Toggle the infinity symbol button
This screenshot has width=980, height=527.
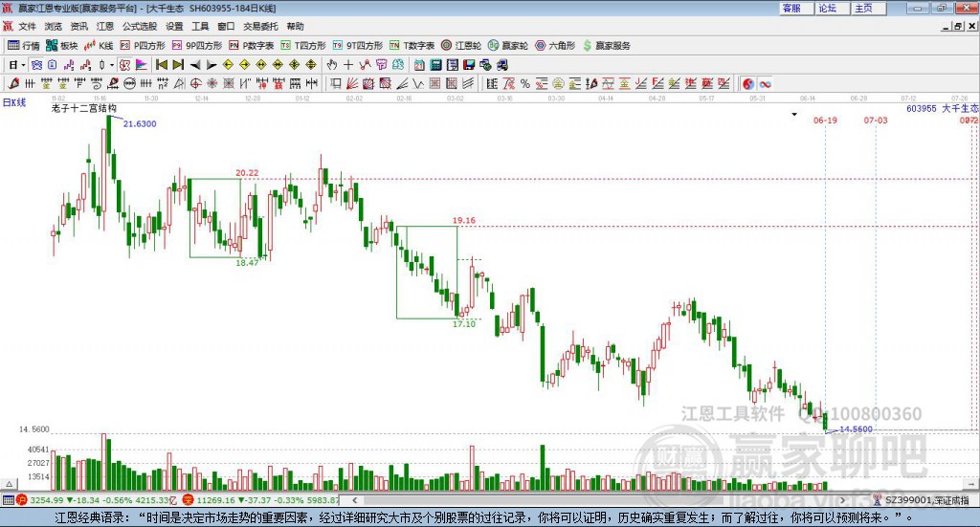coord(765,83)
